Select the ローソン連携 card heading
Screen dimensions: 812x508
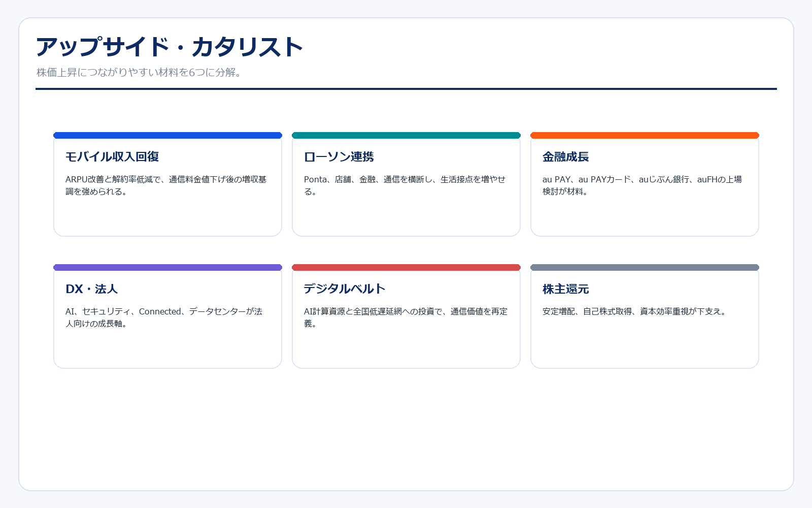339,156
